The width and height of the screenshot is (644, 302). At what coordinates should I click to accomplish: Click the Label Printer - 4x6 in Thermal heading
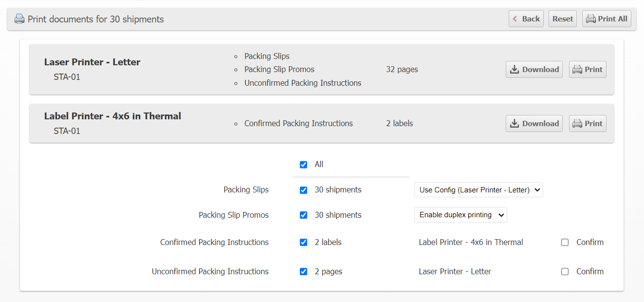pyautogui.click(x=112, y=116)
